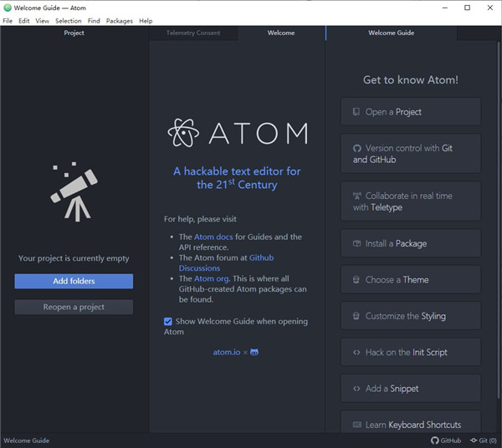Click 'Your project is currently empty' text
Image resolution: width=502 pixels, height=448 pixels.
point(74,258)
